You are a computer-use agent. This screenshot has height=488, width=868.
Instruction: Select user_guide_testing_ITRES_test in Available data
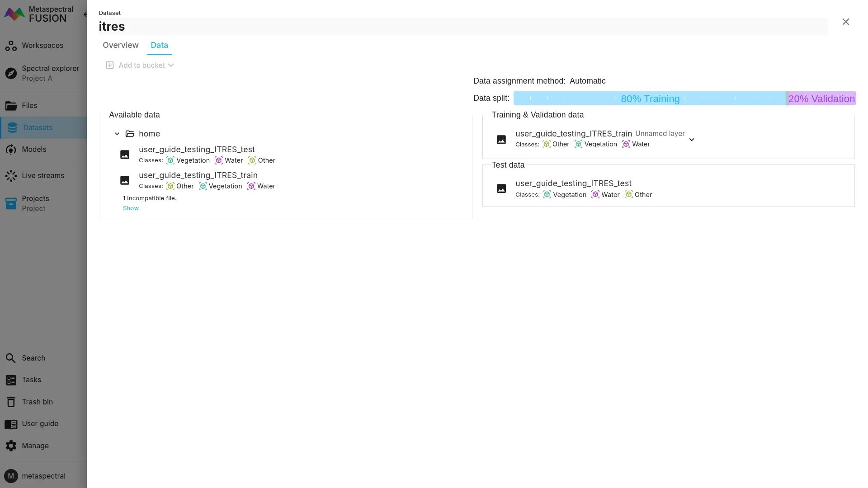197,150
